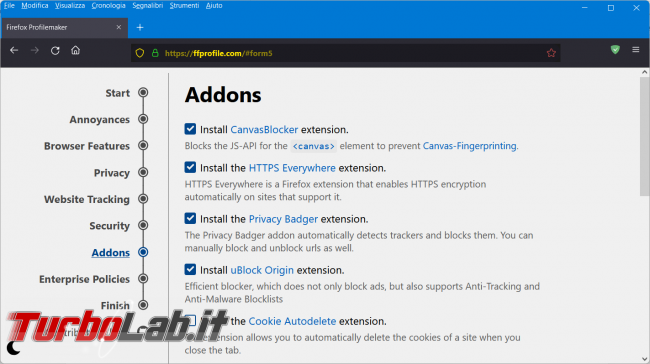
Task: Go back with the browser back arrow
Action: 14,51
